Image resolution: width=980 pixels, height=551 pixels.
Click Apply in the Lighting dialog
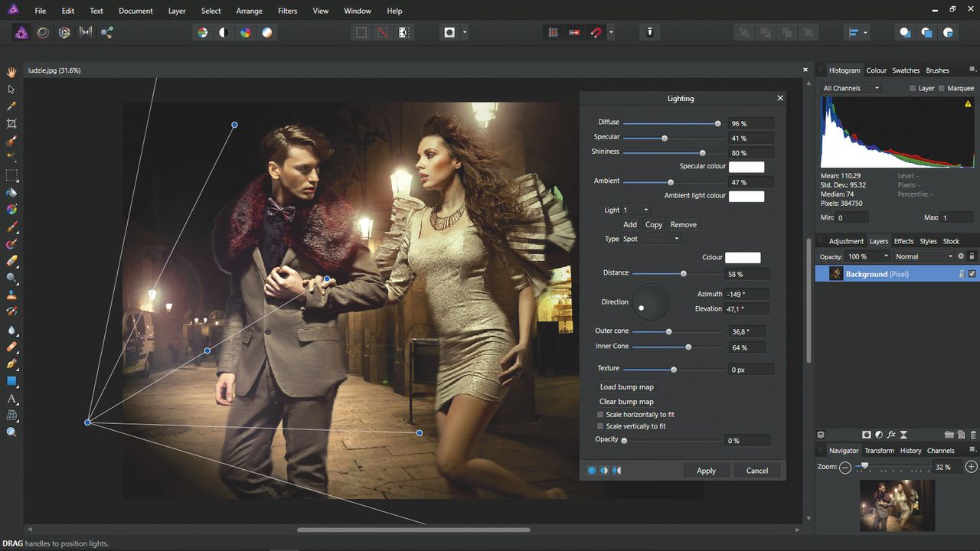[x=706, y=471]
